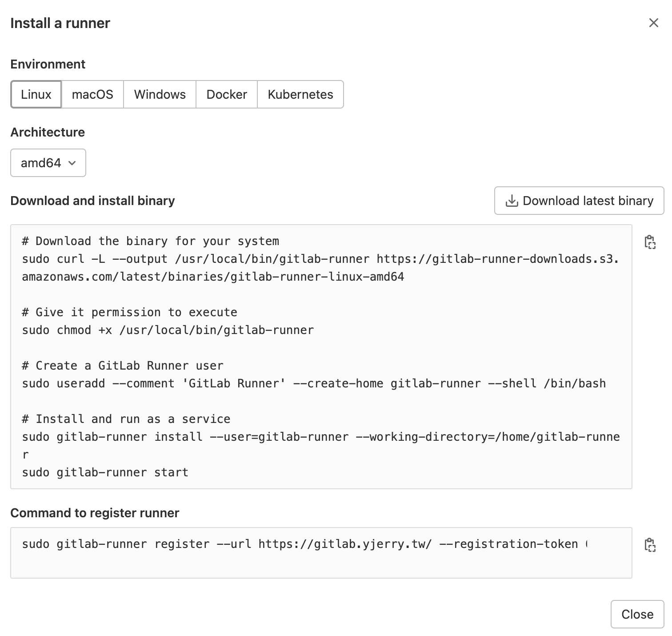Click the sudo useradd command line
672x636 pixels.
point(314,383)
